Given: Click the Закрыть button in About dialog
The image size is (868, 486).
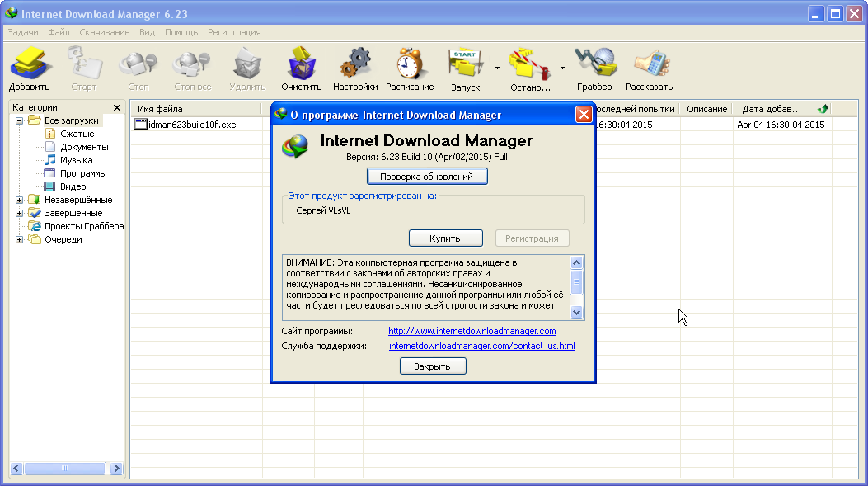Looking at the screenshot, I should [433, 366].
